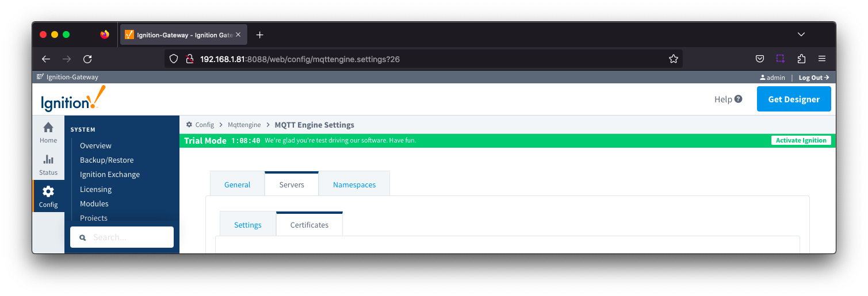Click the browser URL address bar

[x=423, y=59]
